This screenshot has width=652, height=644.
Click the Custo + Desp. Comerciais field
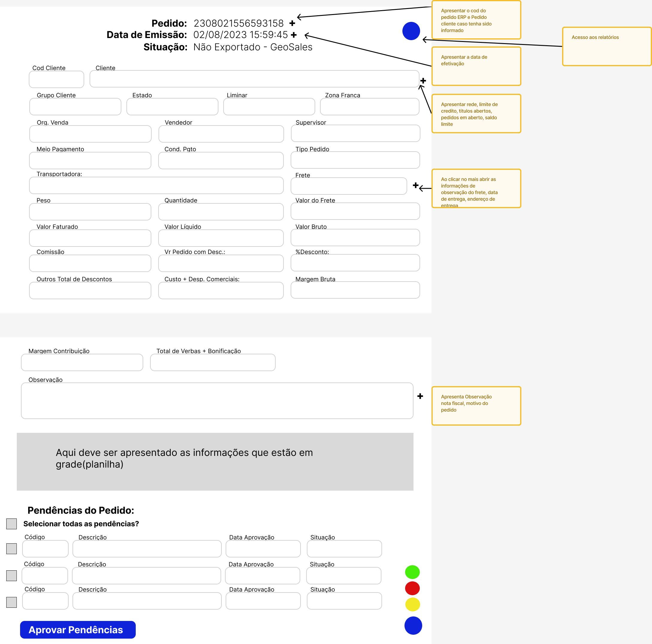(221, 291)
